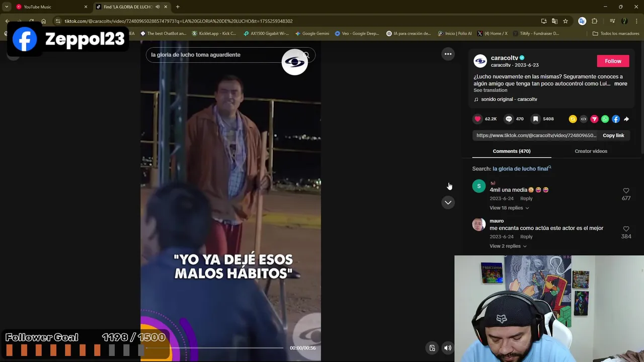644x362 pixels.
Task: View site information icon in address bar
Action: pos(58,21)
